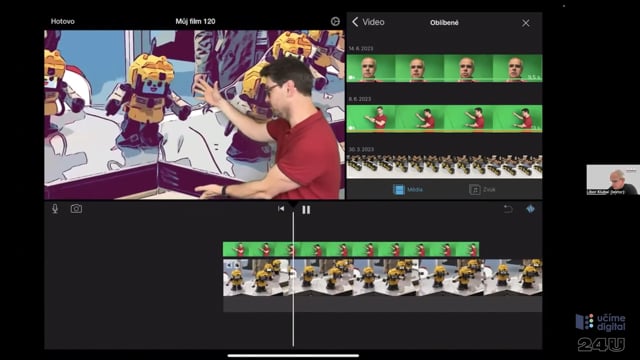Pause the video playback

[306, 210]
